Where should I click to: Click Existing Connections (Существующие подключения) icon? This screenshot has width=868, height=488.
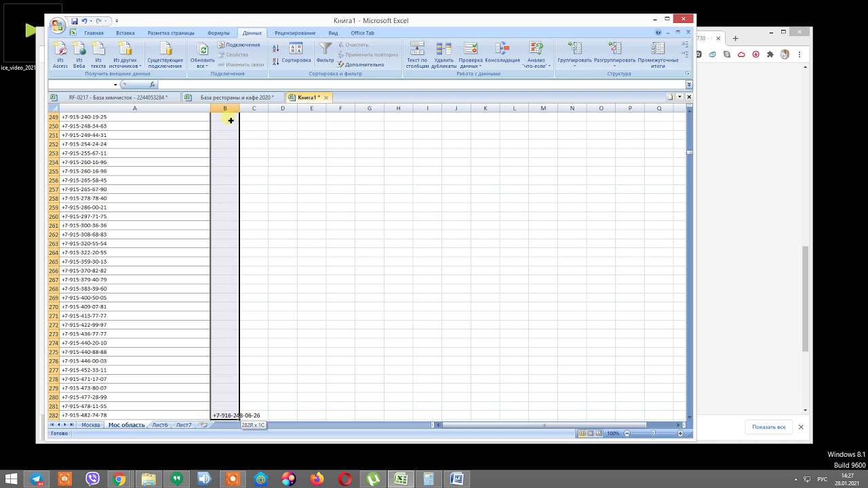165,53
